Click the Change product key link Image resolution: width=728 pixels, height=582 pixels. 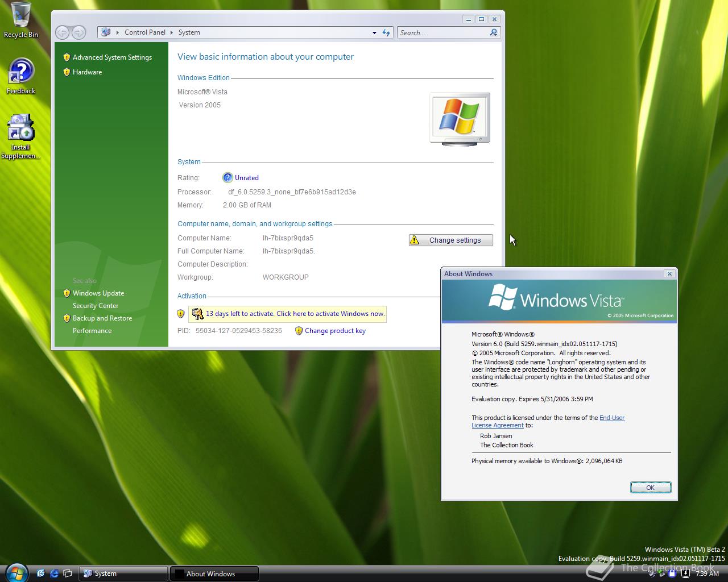335,331
